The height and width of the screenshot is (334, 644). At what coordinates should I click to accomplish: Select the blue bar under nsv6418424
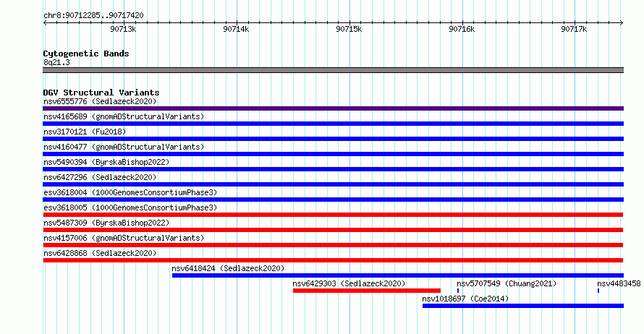coord(398,275)
